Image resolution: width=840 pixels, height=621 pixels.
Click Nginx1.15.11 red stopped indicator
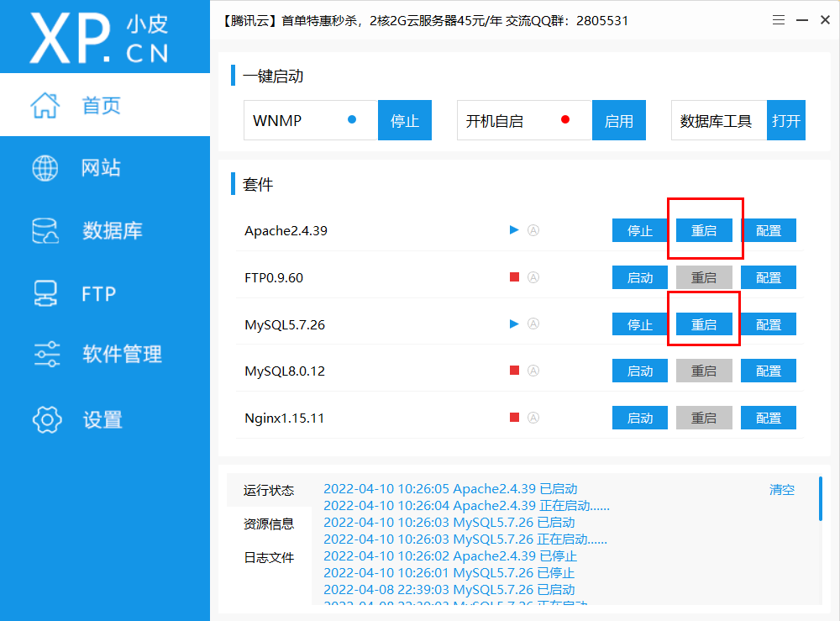(514, 418)
